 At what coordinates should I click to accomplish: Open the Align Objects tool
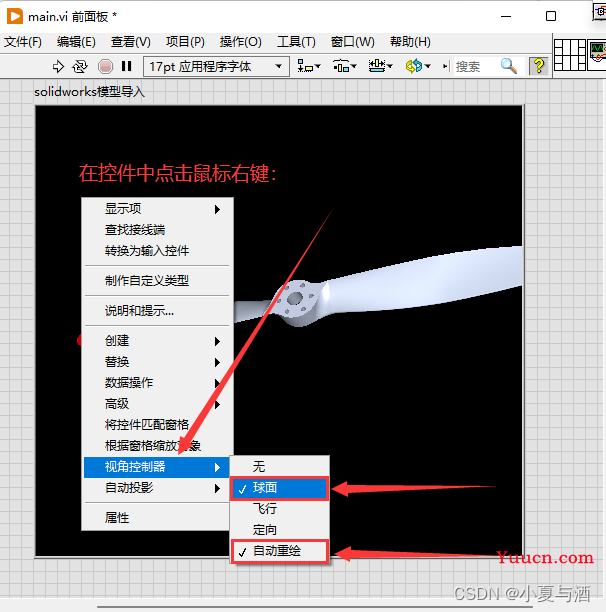click(x=309, y=66)
